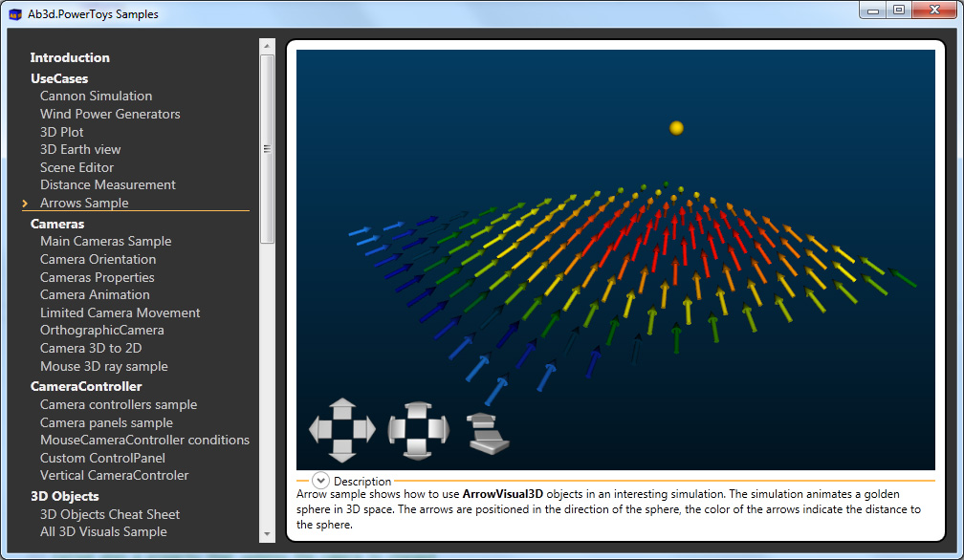
Task: Collapse the Description expander
Action: (x=320, y=481)
